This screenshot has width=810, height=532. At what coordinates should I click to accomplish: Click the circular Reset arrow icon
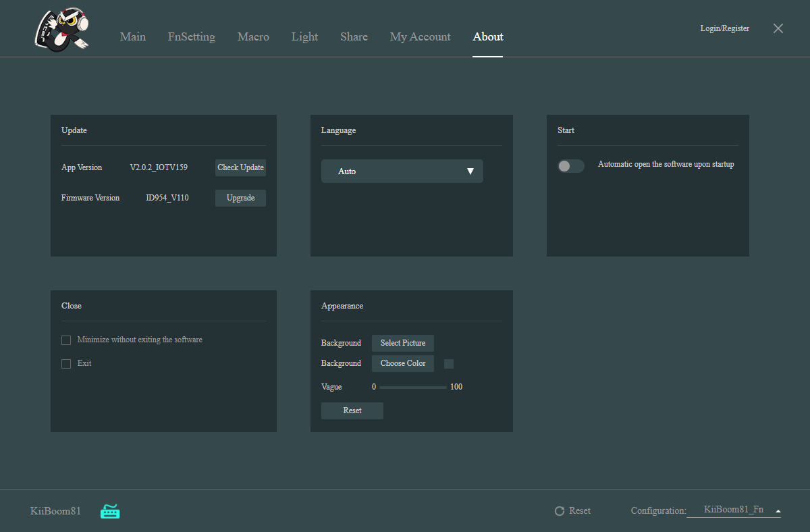coord(559,511)
